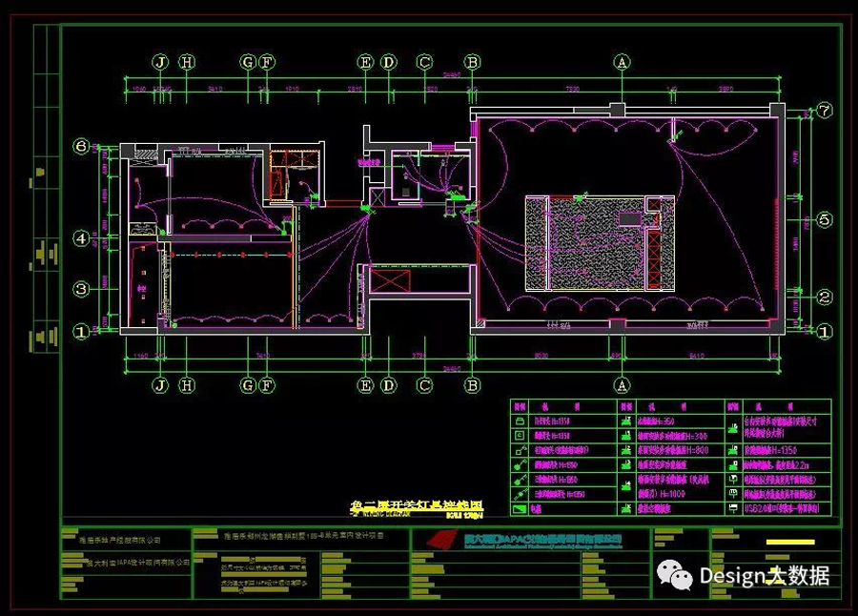Click the red crossed-out shaft rectangle

tap(388, 281)
